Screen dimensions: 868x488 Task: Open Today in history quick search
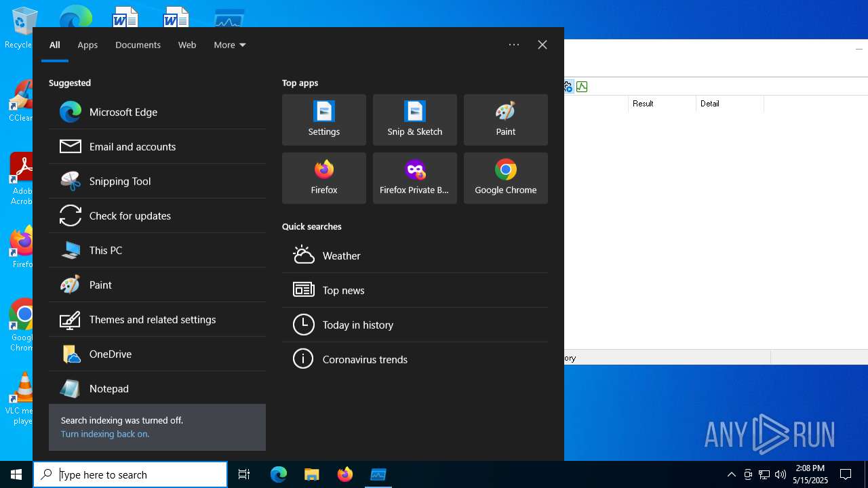(415, 325)
